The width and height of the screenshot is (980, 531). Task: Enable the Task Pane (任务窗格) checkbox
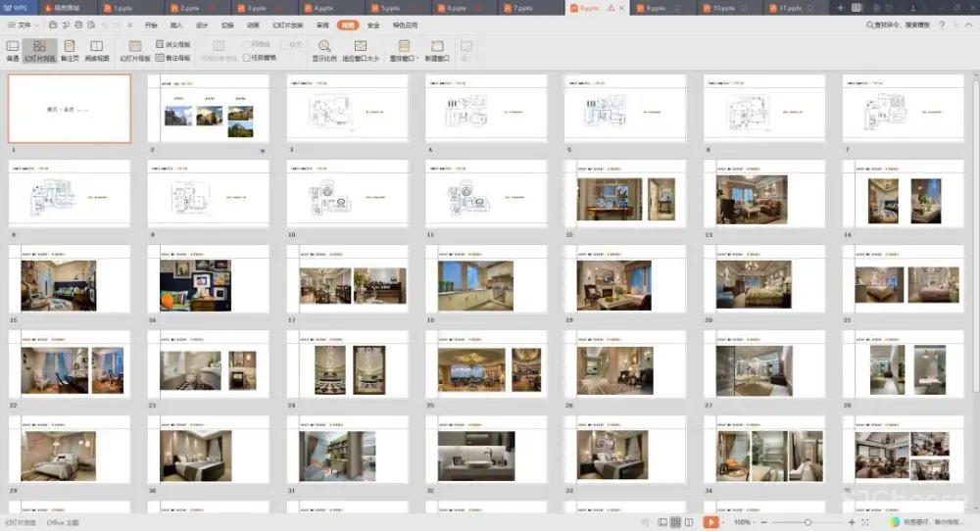(247, 58)
